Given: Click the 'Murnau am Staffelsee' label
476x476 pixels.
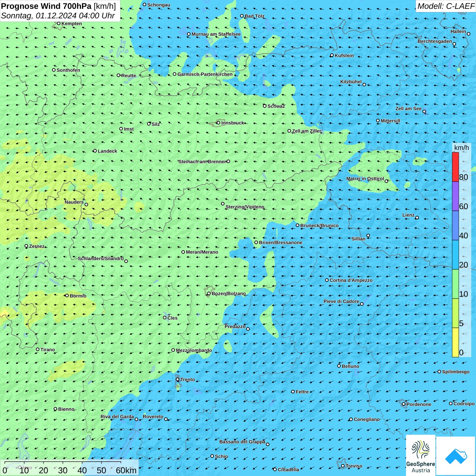Looking at the screenshot, I should coord(216,34).
